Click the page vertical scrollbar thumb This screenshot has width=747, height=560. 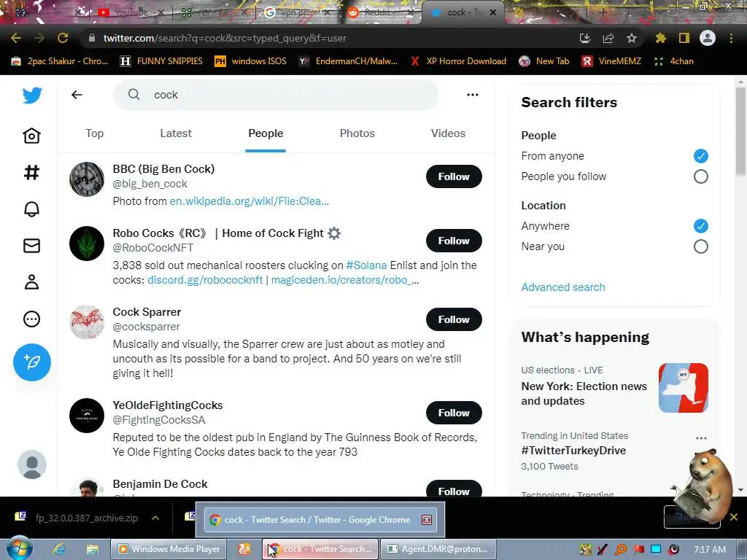(x=740, y=131)
